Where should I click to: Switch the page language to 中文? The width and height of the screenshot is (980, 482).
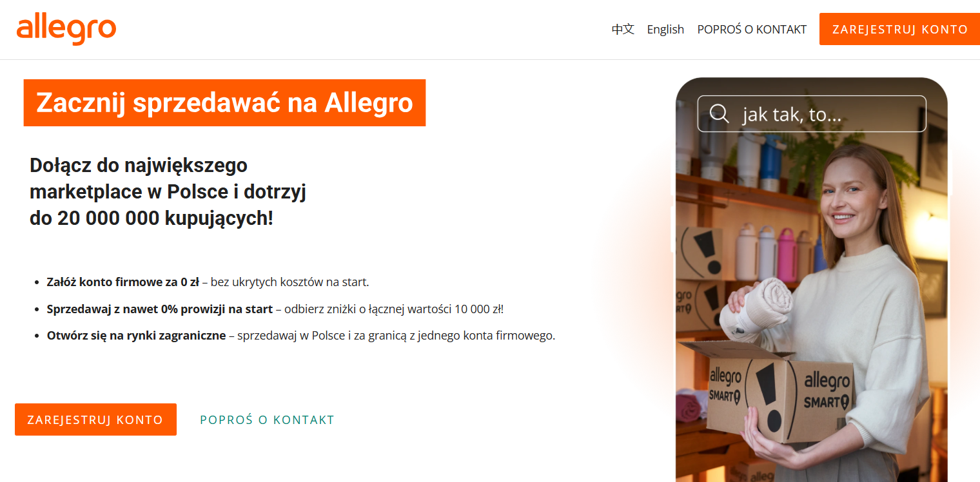(623, 29)
